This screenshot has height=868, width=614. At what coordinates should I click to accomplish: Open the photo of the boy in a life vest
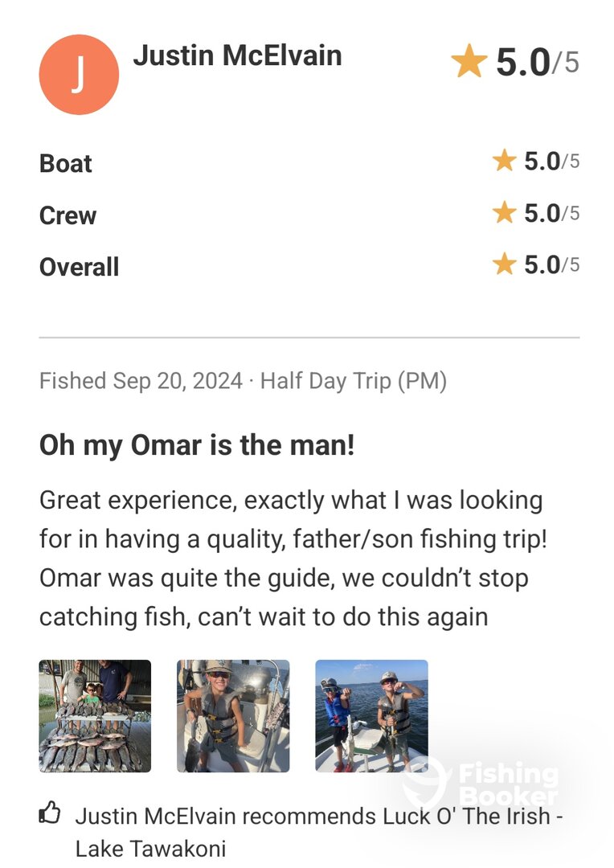click(233, 716)
